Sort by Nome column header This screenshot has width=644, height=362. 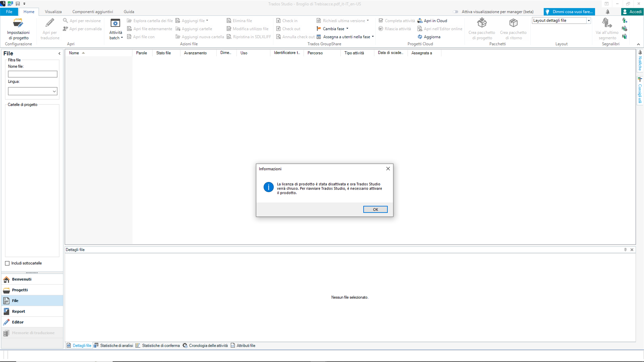pos(98,53)
